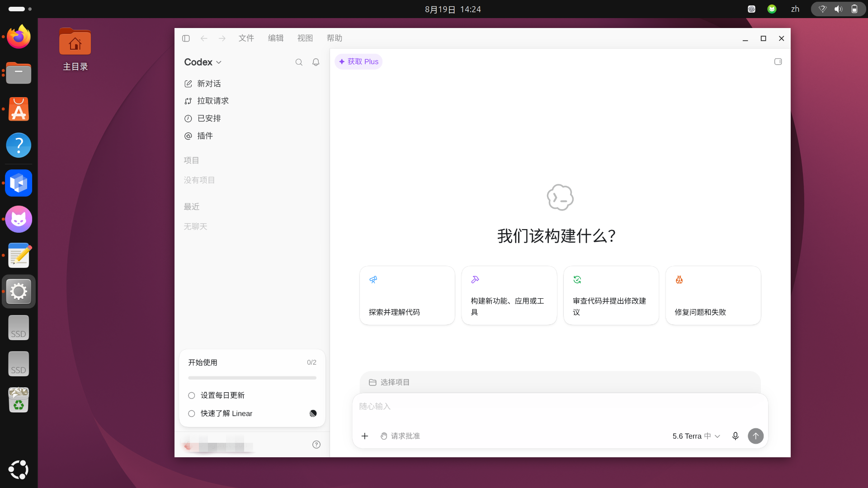Open Help from the dock

pyautogui.click(x=19, y=145)
